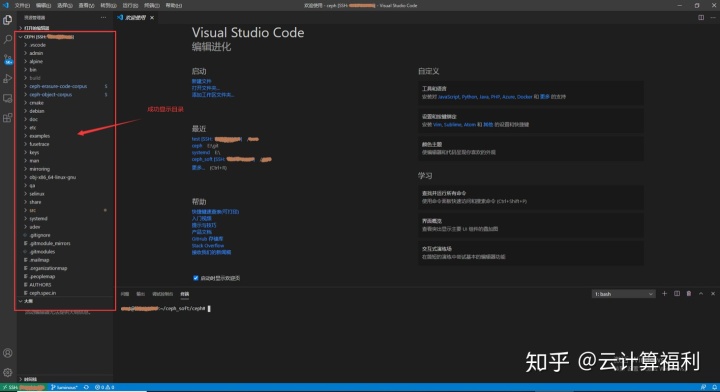This screenshot has height=392, width=720.
Task: Open the File menu
Action: coord(22,6)
